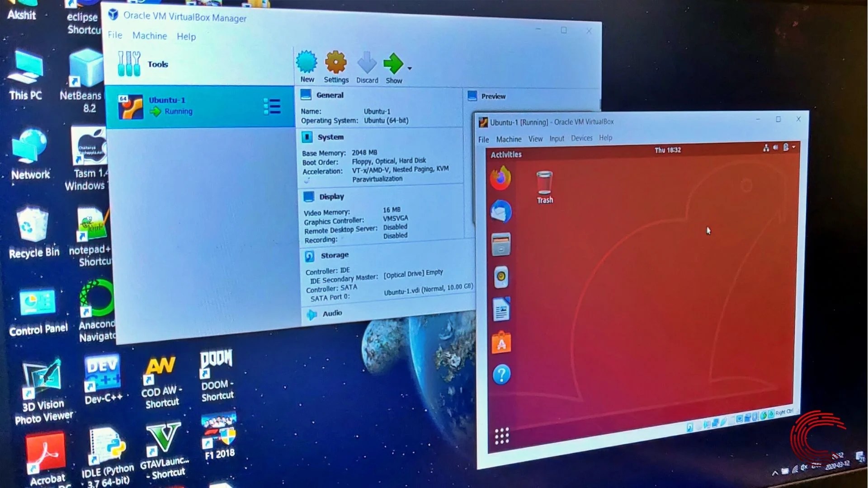Open File menu in VirtualBox Manager
The height and width of the screenshot is (488, 868).
pyautogui.click(x=115, y=35)
